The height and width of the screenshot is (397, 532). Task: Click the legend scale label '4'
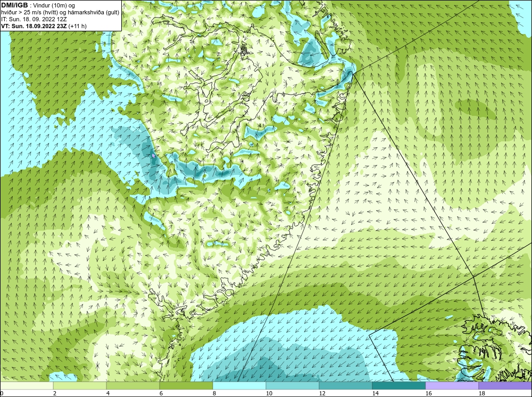108,393
